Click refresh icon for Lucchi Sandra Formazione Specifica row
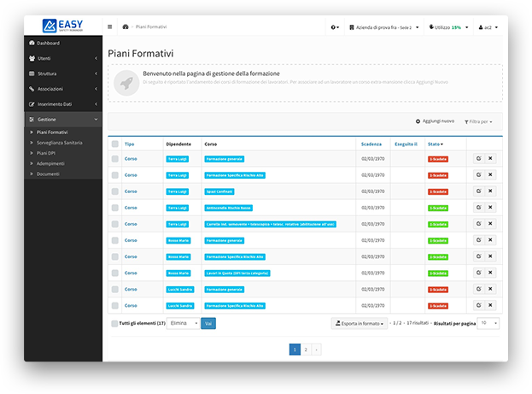This screenshot has height=394, width=532. point(479,305)
